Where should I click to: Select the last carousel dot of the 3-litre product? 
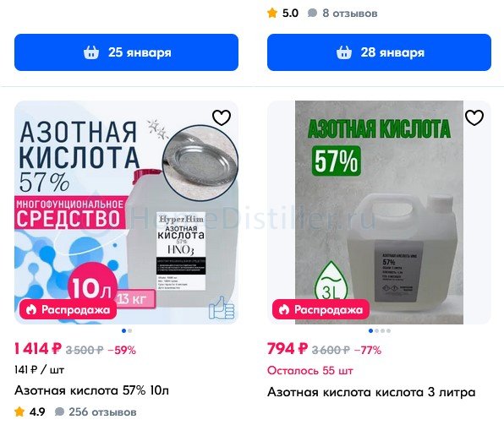389,330
